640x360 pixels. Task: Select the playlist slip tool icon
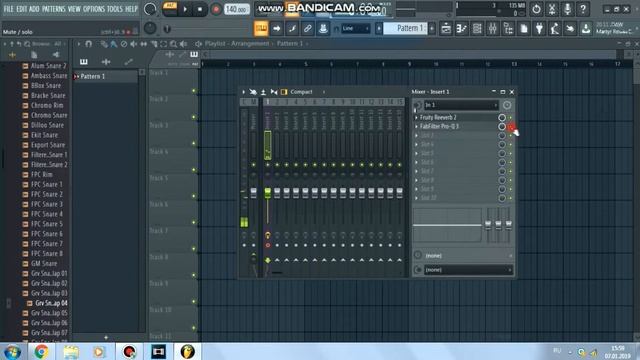[144, 44]
